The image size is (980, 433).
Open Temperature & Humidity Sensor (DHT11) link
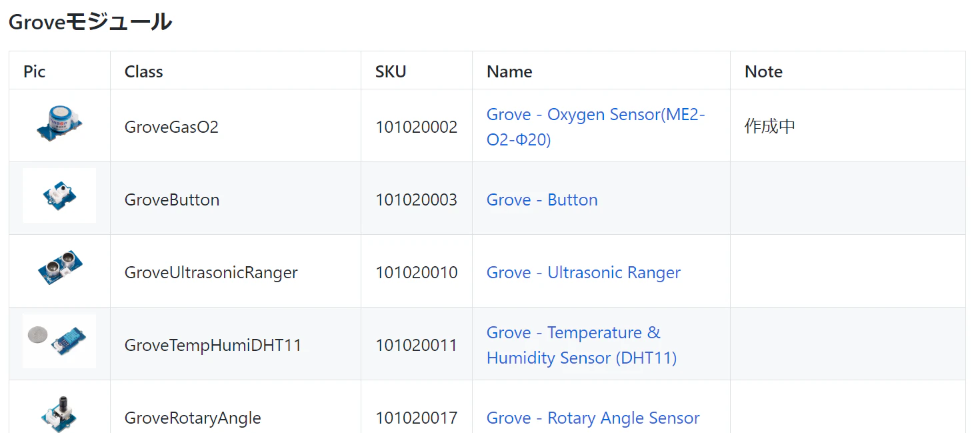point(581,345)
